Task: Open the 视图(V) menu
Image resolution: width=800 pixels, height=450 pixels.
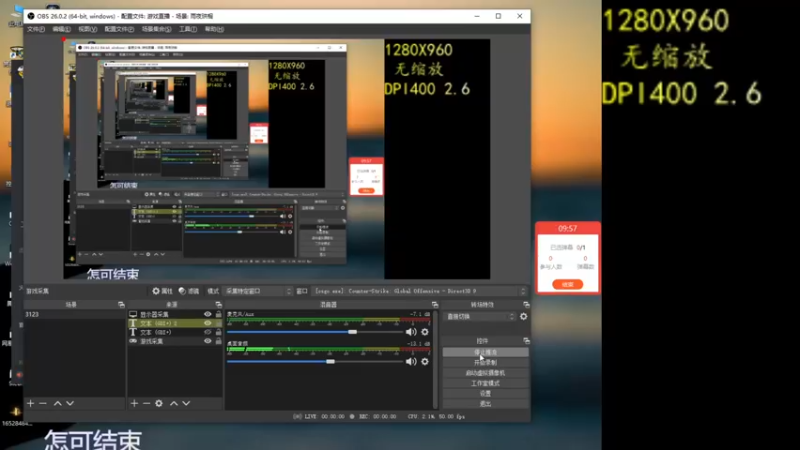Action: click(x=87, y=29)
